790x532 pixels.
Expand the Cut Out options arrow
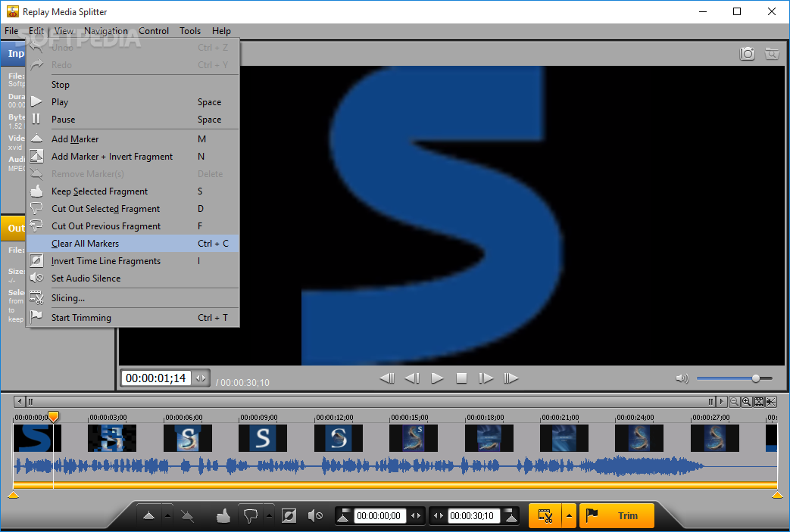[x=269, y=515]
